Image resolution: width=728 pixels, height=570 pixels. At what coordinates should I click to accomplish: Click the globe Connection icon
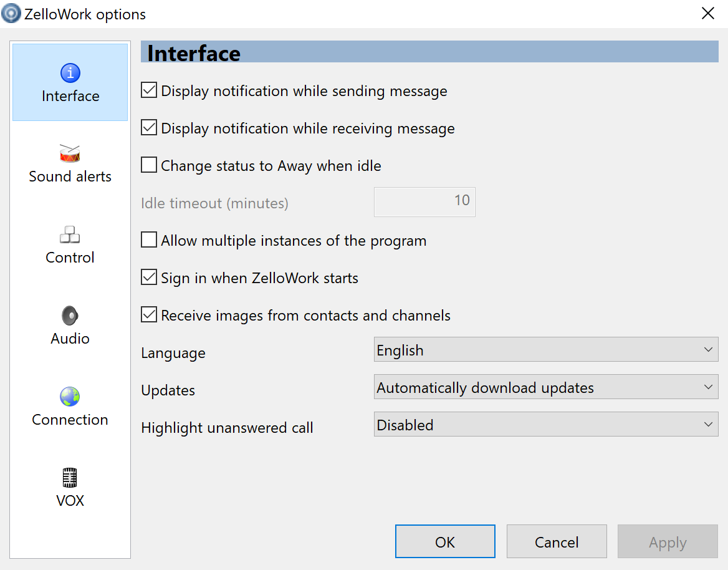click(70, 397)
